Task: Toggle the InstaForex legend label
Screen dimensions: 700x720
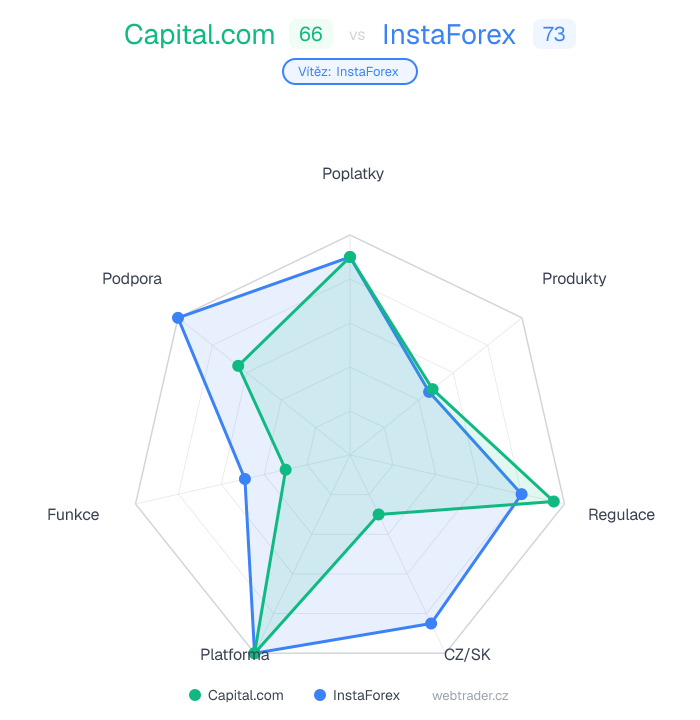Action: coord(366,695)
